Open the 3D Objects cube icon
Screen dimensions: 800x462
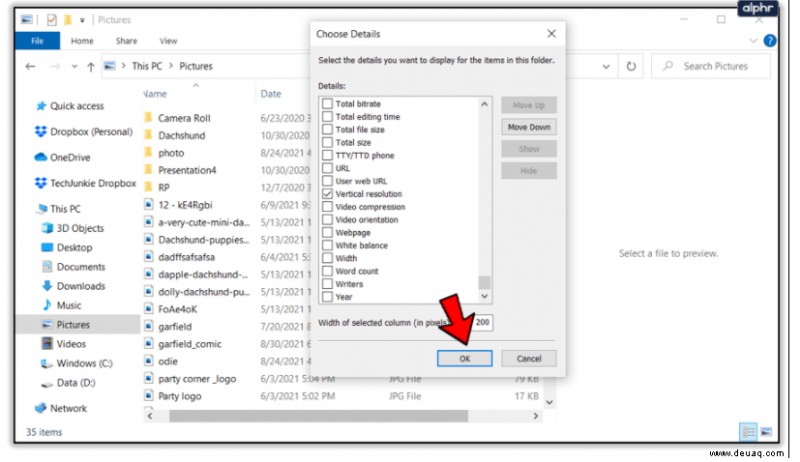click(47, 227)
